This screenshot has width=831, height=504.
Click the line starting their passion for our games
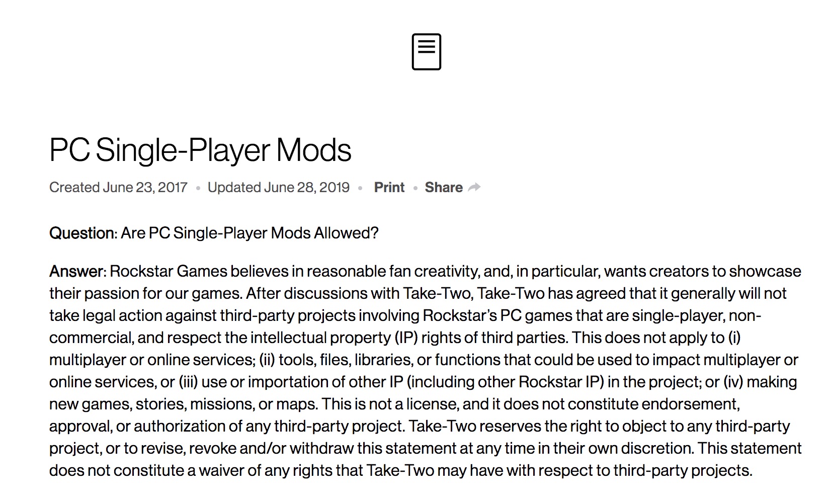point(418,294)
